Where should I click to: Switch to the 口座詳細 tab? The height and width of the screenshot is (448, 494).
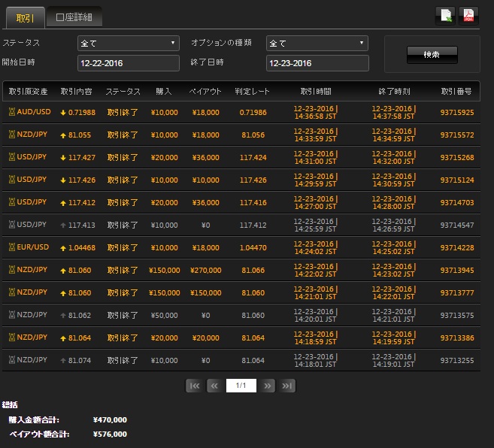tap(74, 17)
